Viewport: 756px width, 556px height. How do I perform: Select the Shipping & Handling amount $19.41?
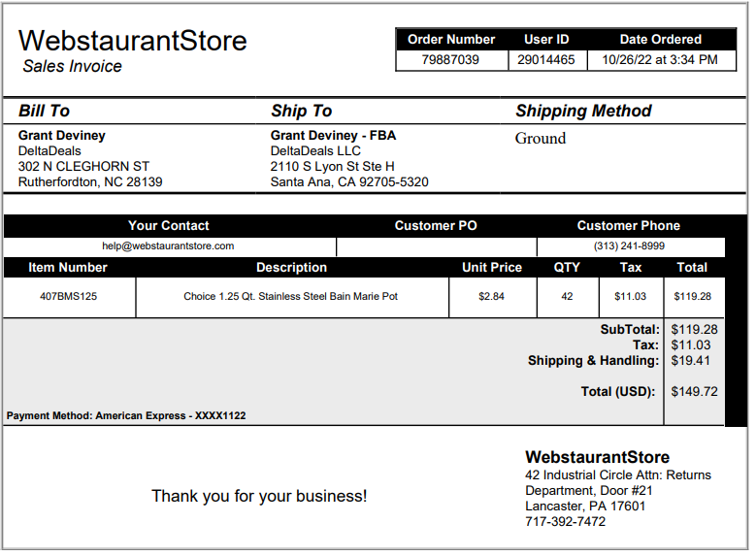(690, 360)
